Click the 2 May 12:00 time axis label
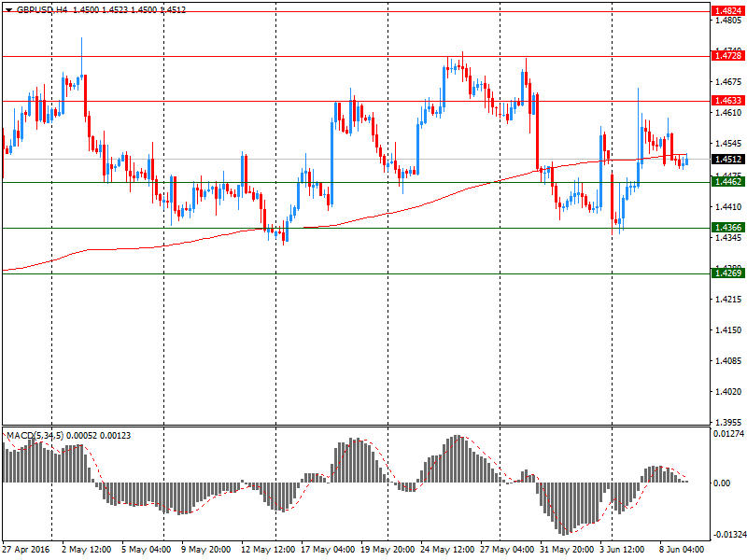Image resolution: width=747 pixels, height=560 pixels. pyautogui.click(x=87, y=550)
